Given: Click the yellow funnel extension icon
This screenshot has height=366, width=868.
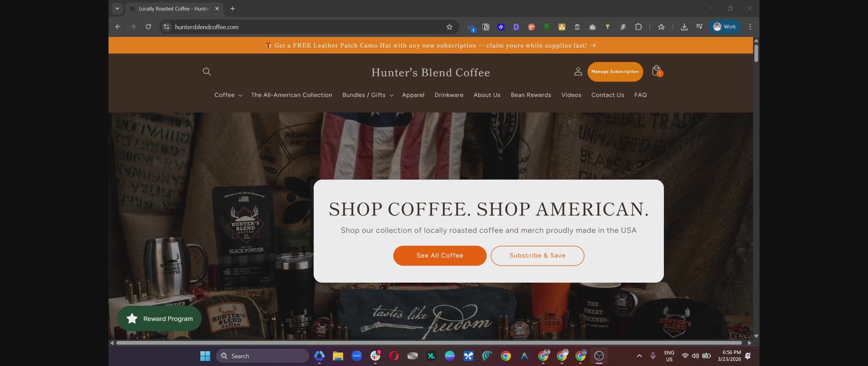Looking at the screenshot, I should click(608, 27).
